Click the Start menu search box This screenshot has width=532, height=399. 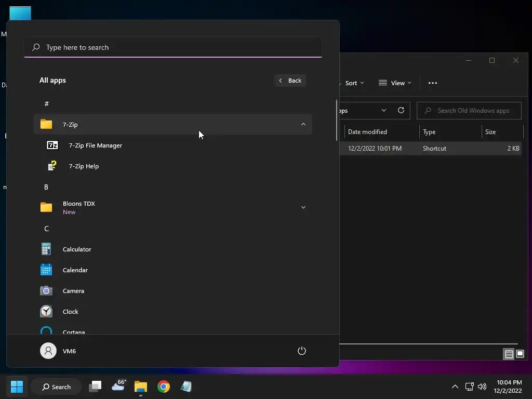coord(173,47)
